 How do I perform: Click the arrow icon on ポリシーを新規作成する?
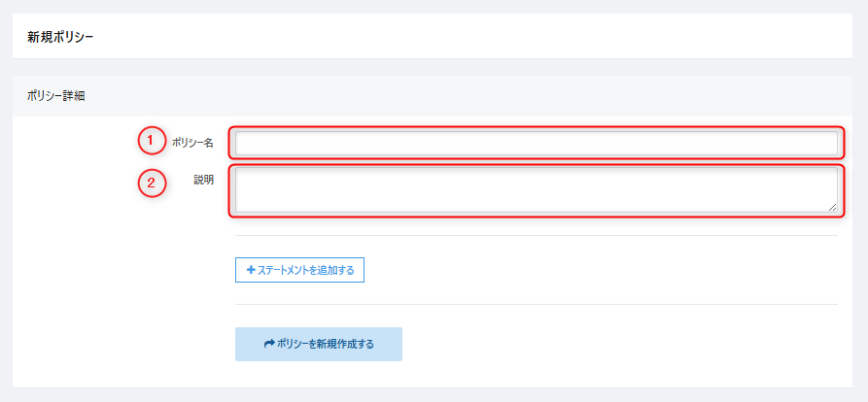point(269,344)
